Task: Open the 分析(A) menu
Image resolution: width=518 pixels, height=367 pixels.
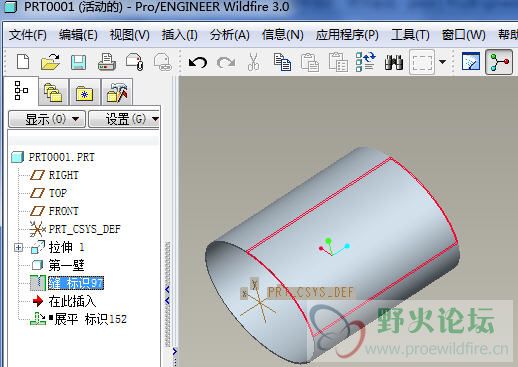Action: pyautogui.click(x=230, y=35)
